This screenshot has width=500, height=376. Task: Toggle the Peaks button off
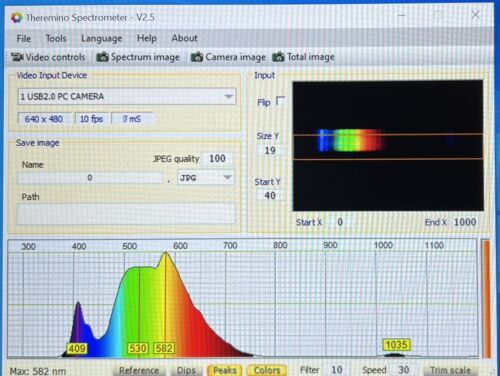(225, 370)
